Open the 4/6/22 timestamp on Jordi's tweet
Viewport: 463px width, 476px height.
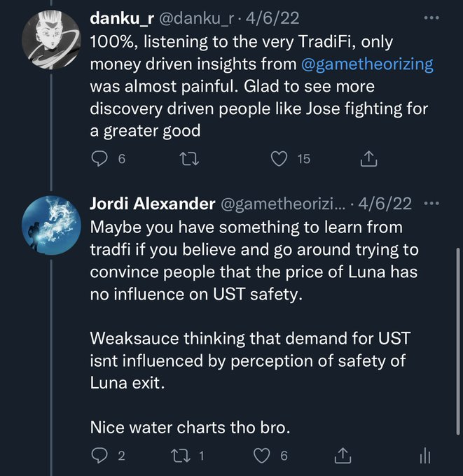pyautogui.click(x=385, y=204)
